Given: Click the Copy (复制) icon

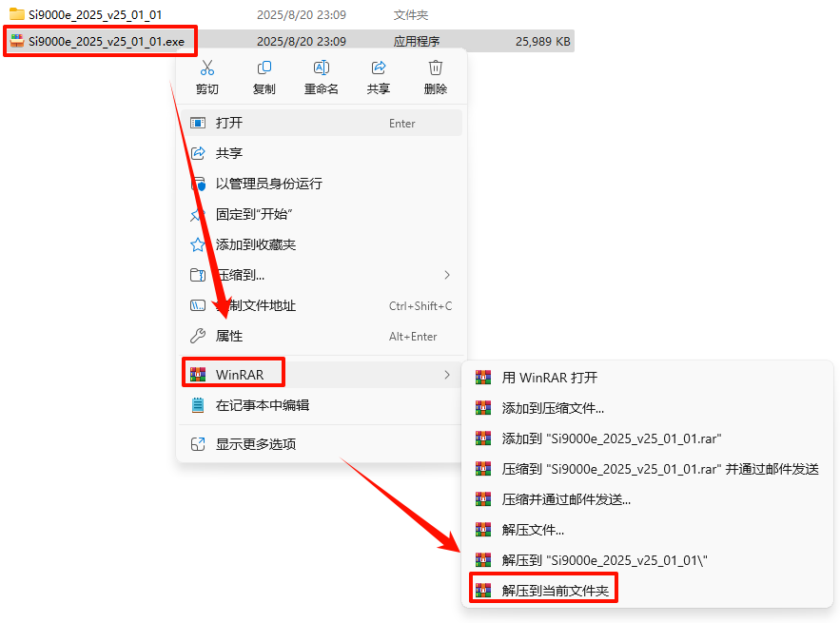Looking at the screenshot, I should pyautogui.click(x=264, y=68).
